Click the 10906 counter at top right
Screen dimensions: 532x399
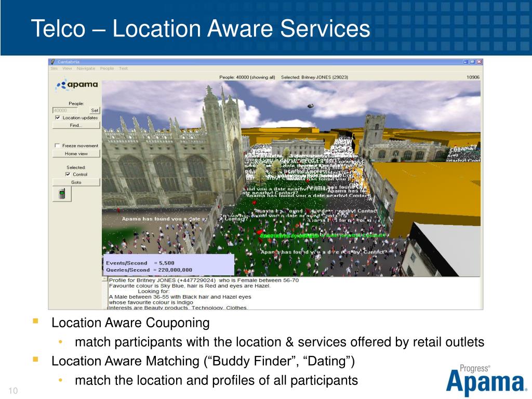(473, 77)
